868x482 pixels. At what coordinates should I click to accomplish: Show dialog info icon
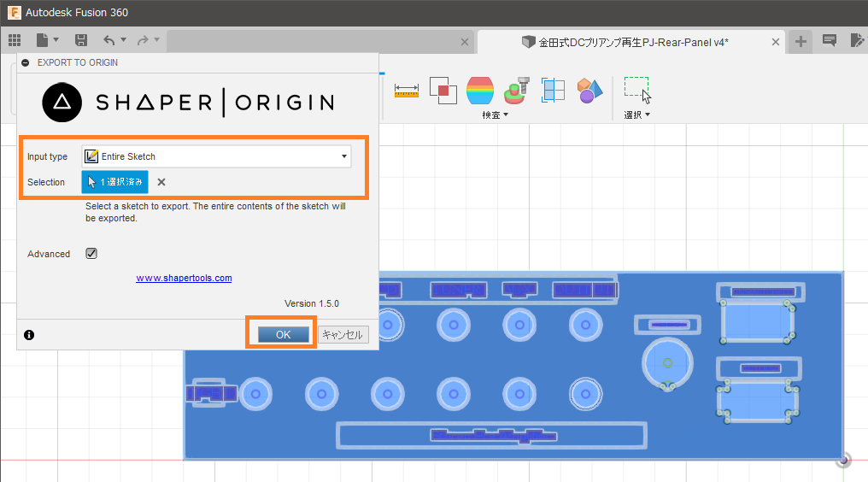(29, 335)
